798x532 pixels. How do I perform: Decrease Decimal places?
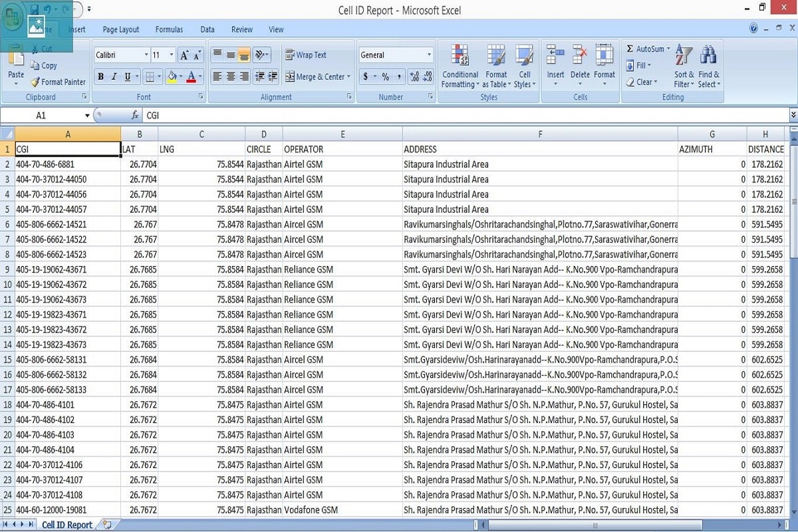tap(428, 76)
